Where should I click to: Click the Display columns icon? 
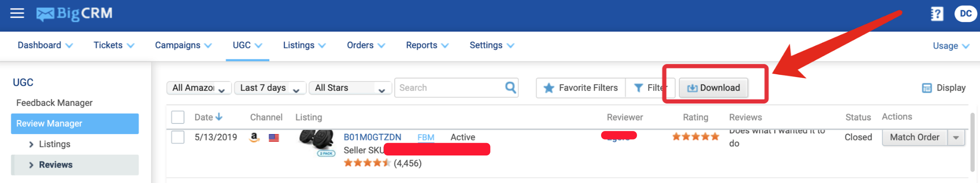[x=926, y=88]
